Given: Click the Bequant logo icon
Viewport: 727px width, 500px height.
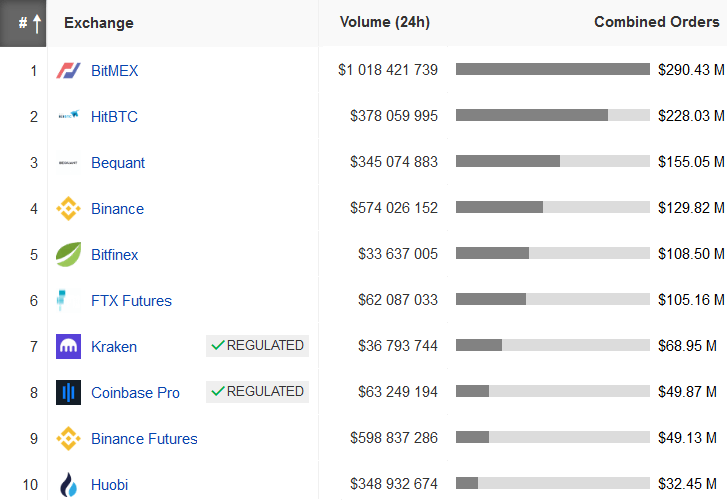Looking at the screenshot, I should 68,163.
